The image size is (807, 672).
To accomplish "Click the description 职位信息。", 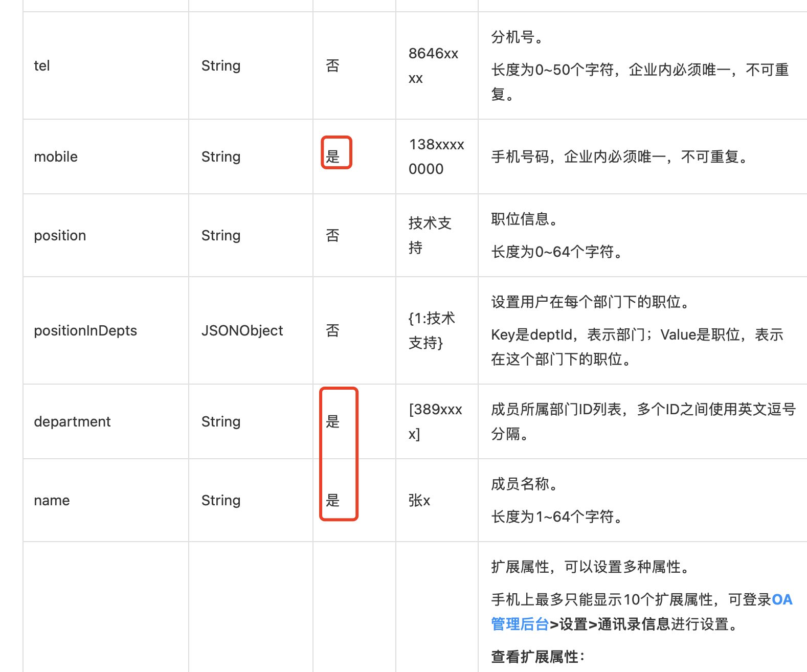I will 524,219.
